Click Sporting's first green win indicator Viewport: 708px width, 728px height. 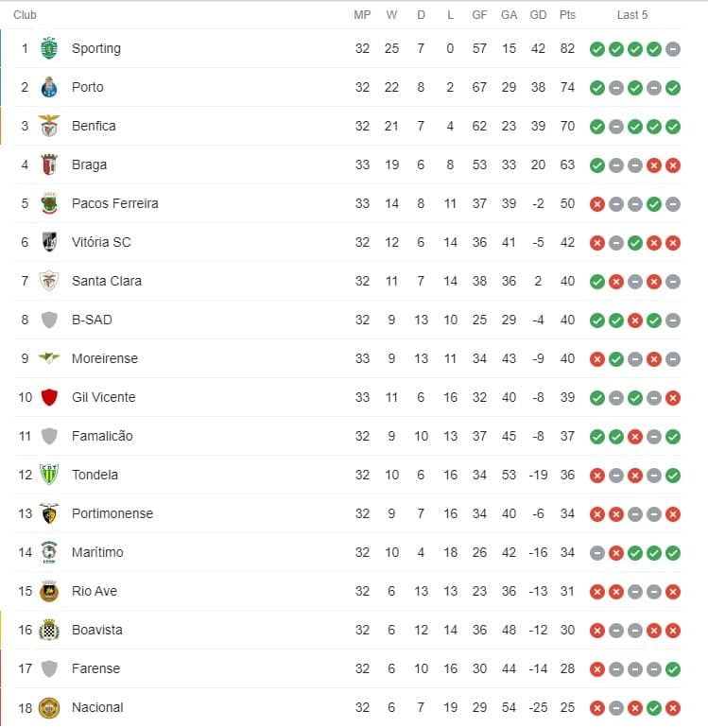(x=596, y=49)
